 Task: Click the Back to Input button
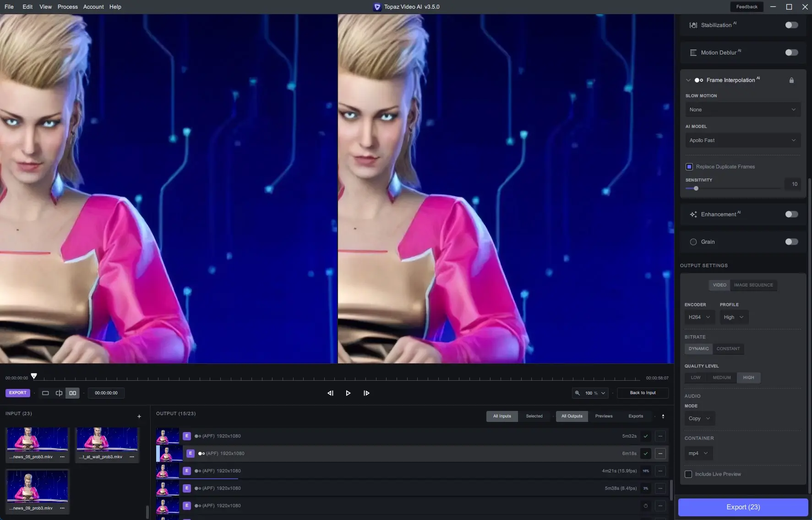tap(643, 393)
